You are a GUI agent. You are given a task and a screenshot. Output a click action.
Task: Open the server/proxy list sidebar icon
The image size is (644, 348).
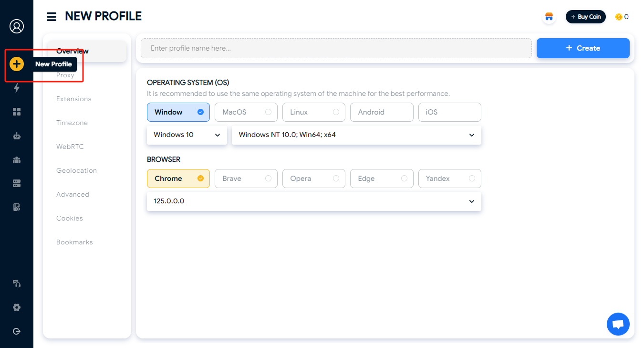tap(17, 183)
